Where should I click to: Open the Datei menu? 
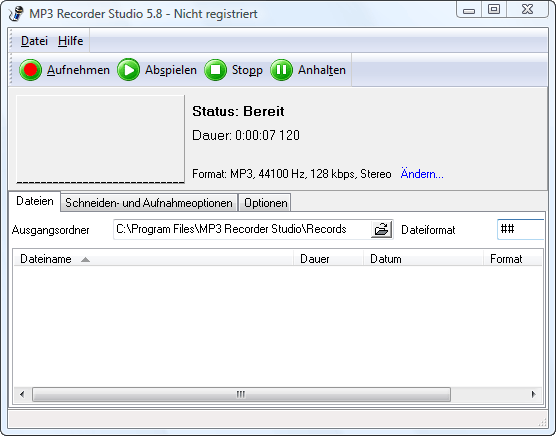[34, 41]
